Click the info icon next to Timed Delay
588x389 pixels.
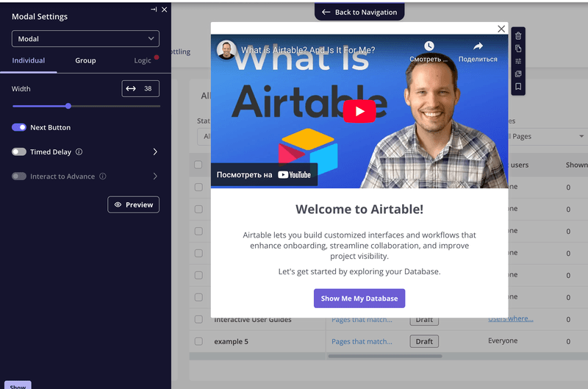point(79,152)
